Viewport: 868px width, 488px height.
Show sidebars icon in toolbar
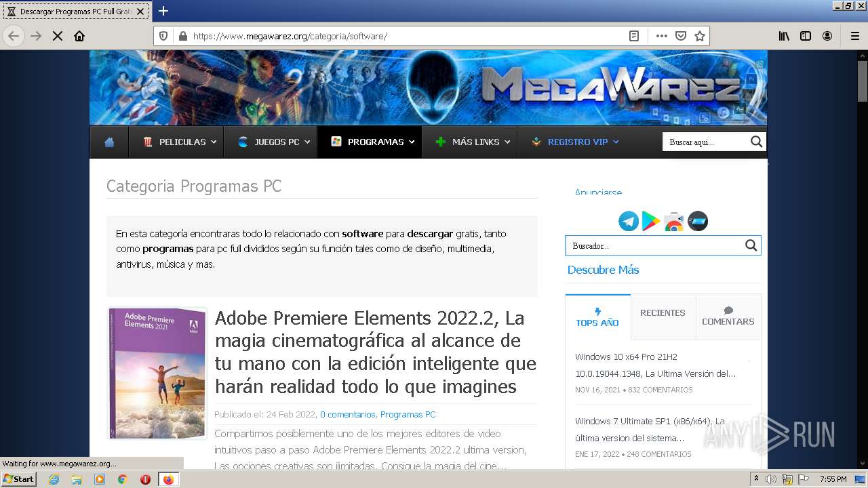click(806, 36)
